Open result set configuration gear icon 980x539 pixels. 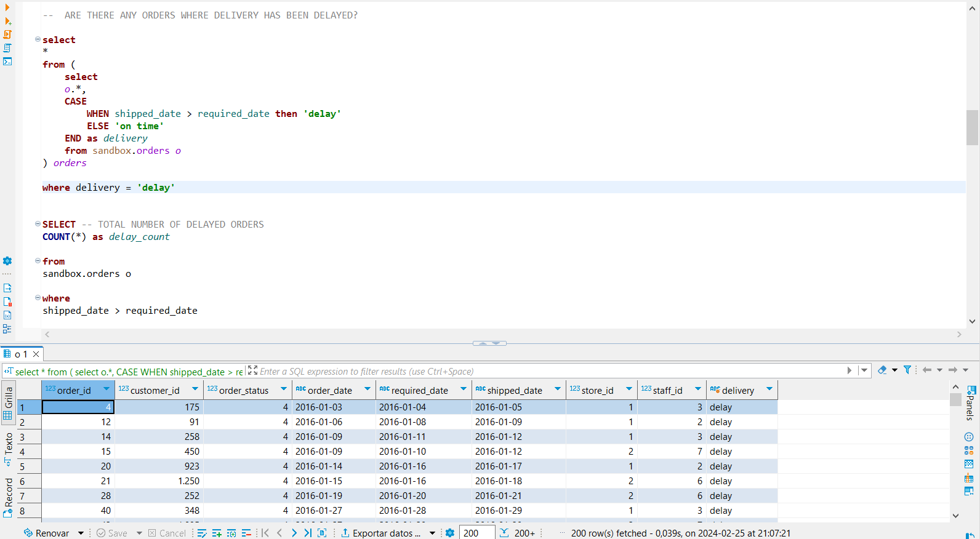coord(450,533)
